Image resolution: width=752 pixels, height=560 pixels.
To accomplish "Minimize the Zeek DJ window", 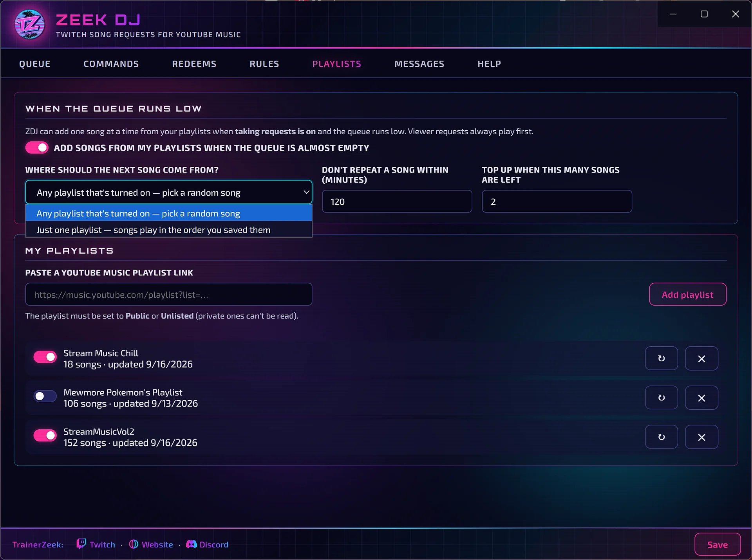I will click(673, 14).
